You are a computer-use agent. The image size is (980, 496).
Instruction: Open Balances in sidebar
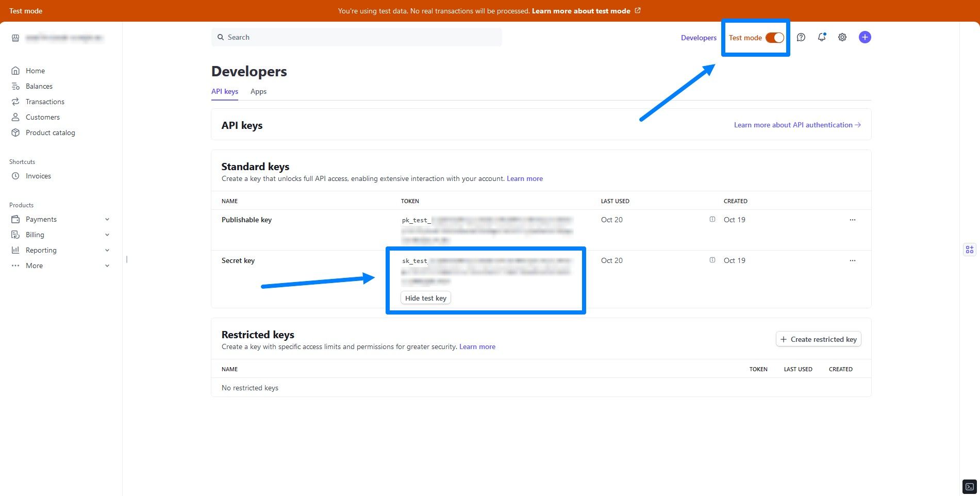(39, 86)
